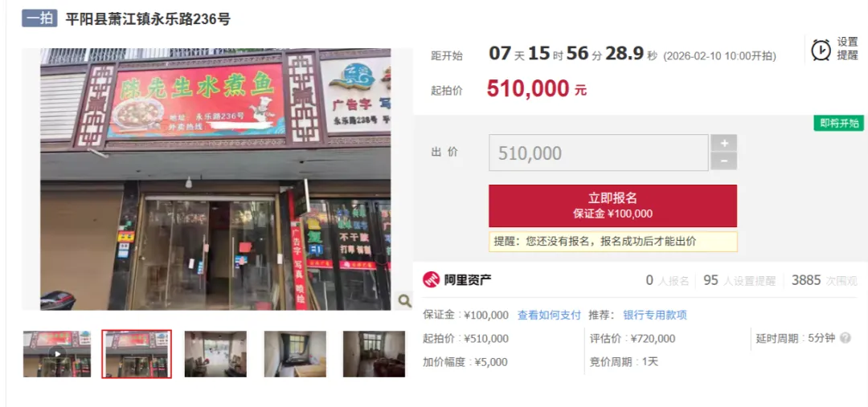The width and height of the screenshot is (868, 407).
Task: Click the 阿里资产 logo icon
Action: coord(432,280)
